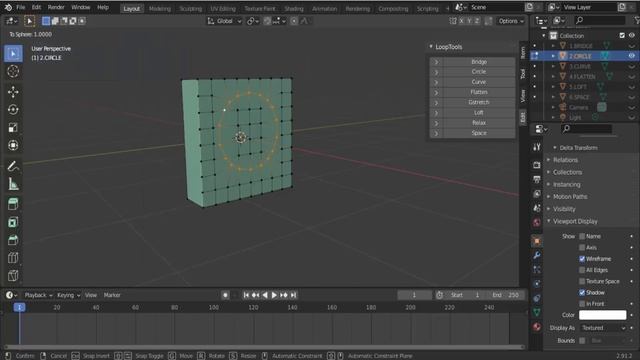Expand the Circle LoopTools options
This screenshot has height=360, width=640.
point(436,72)
